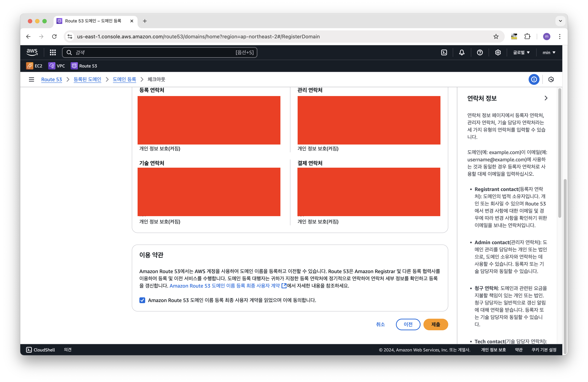Open CloudShell from the top navigation bar

(444, 52)
